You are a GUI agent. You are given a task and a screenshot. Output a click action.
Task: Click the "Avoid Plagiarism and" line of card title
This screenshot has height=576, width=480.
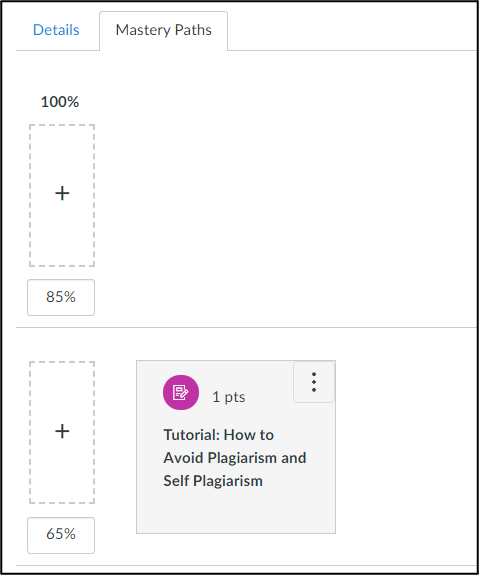click(235, 458)
